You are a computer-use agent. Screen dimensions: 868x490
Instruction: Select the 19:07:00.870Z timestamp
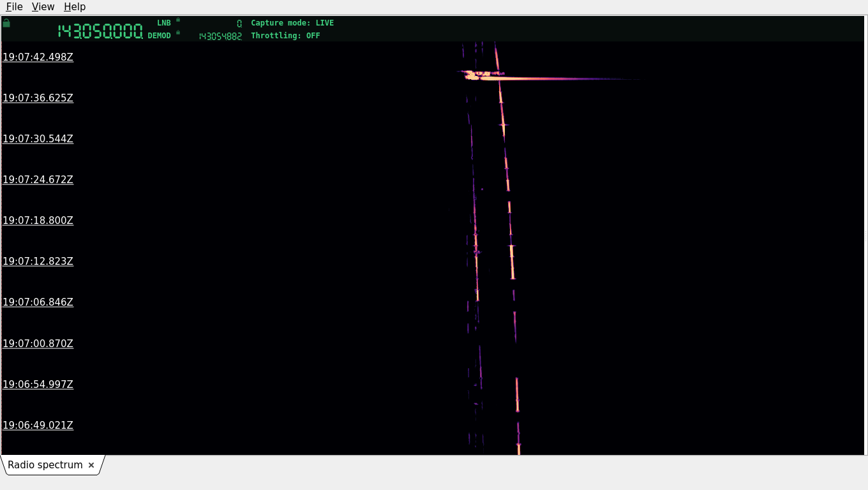click(x=38, y=343)
